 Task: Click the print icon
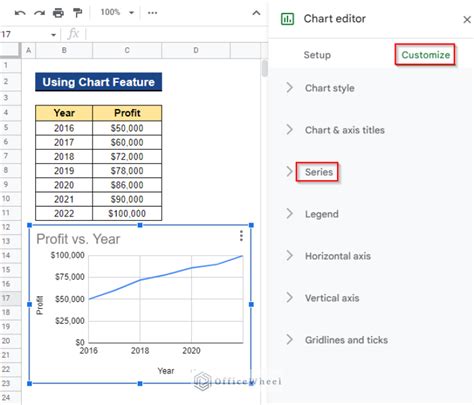point(58,13)
